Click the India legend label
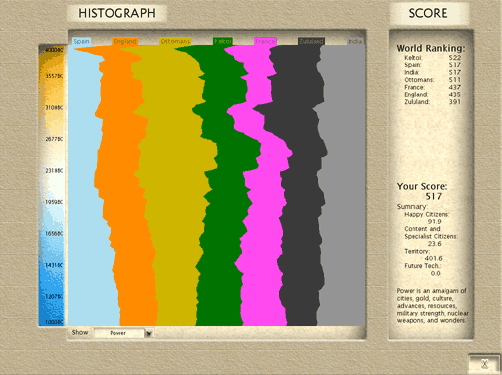Screen dimensions: 502x375 355,41
